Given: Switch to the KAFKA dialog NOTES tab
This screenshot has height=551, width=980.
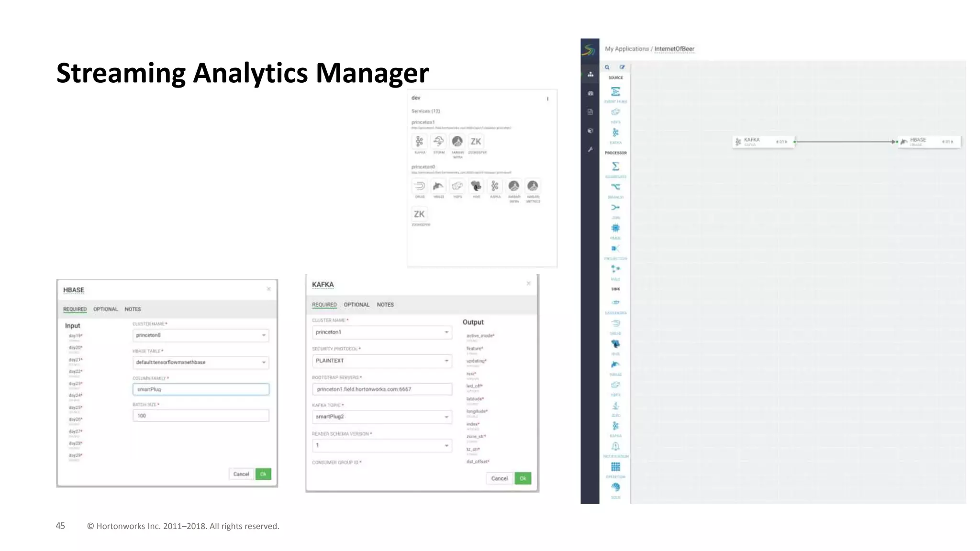Looking at the screenshot, I should point(385,305).
